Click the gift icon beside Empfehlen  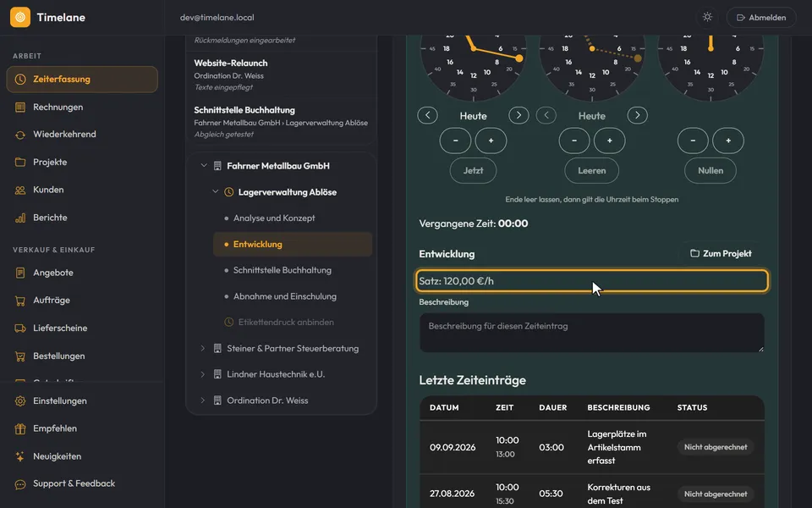(20, 428)
